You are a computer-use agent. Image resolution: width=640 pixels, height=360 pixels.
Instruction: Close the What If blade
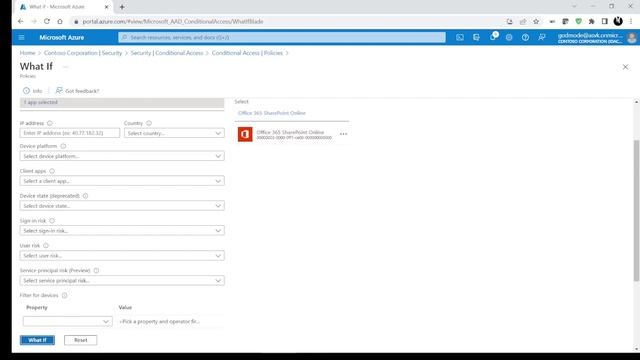625,67
